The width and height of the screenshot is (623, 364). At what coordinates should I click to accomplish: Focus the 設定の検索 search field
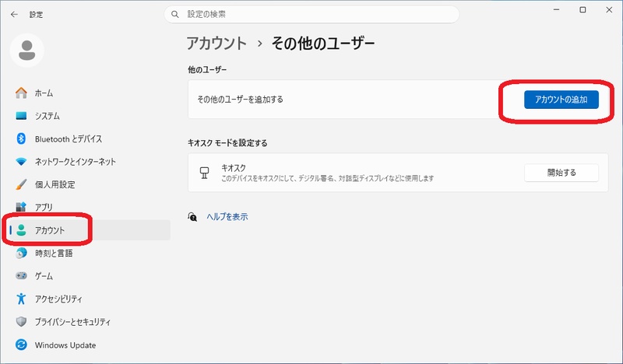coord(311,14)
